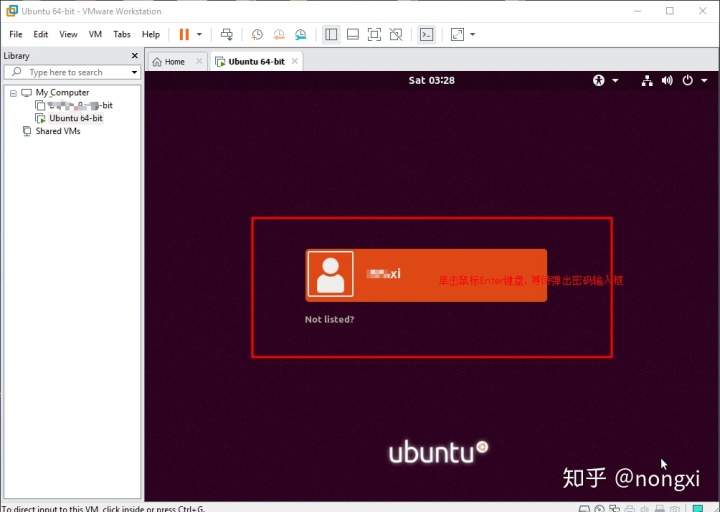Open the power options arrow beside pause
This screenshot has height=512, width=720.
point(199,34)
